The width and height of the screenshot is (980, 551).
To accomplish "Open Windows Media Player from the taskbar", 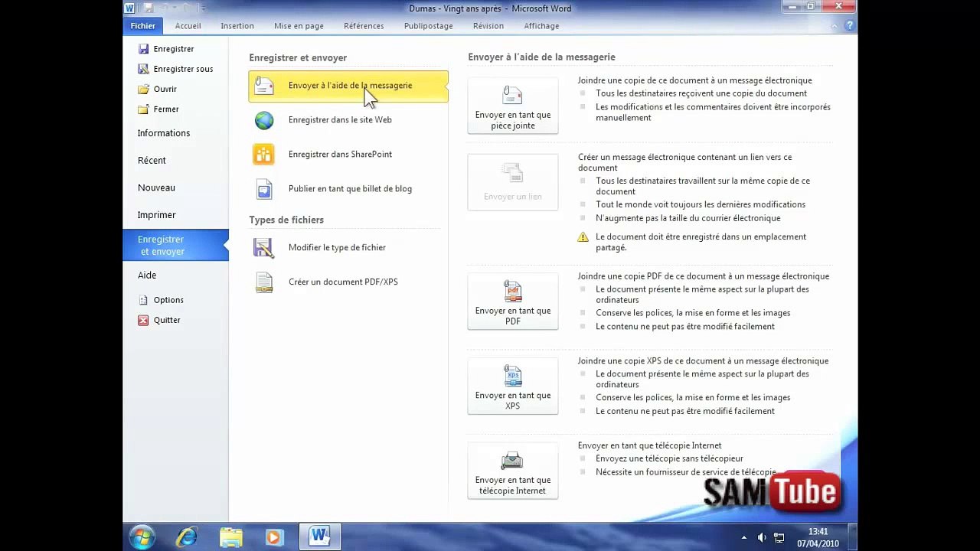I will [x=274, y=537].
